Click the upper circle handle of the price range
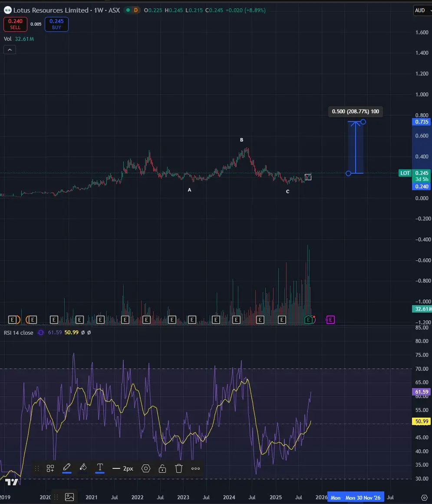Viewport: 432px width, 504px height. (363, 122)
